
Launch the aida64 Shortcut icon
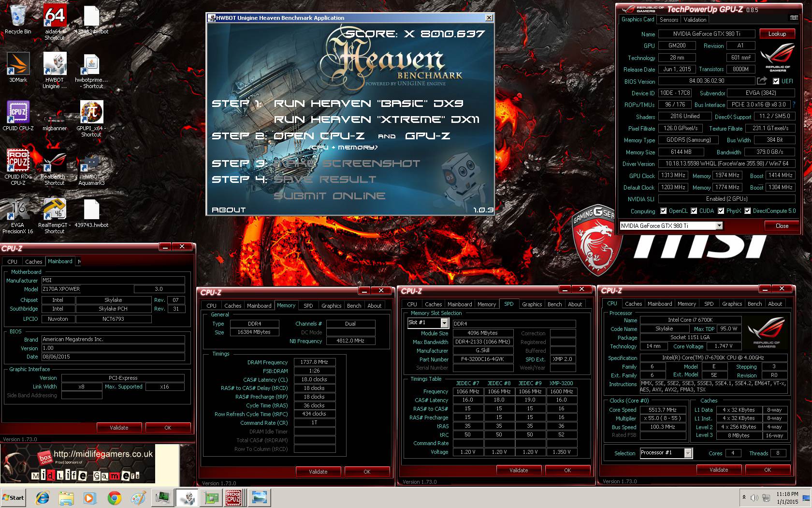coord(54,22)
